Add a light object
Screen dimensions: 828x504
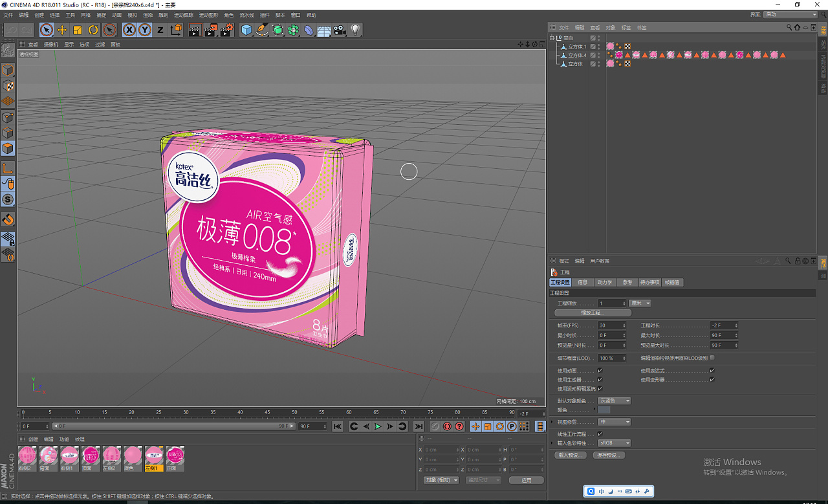355,30
